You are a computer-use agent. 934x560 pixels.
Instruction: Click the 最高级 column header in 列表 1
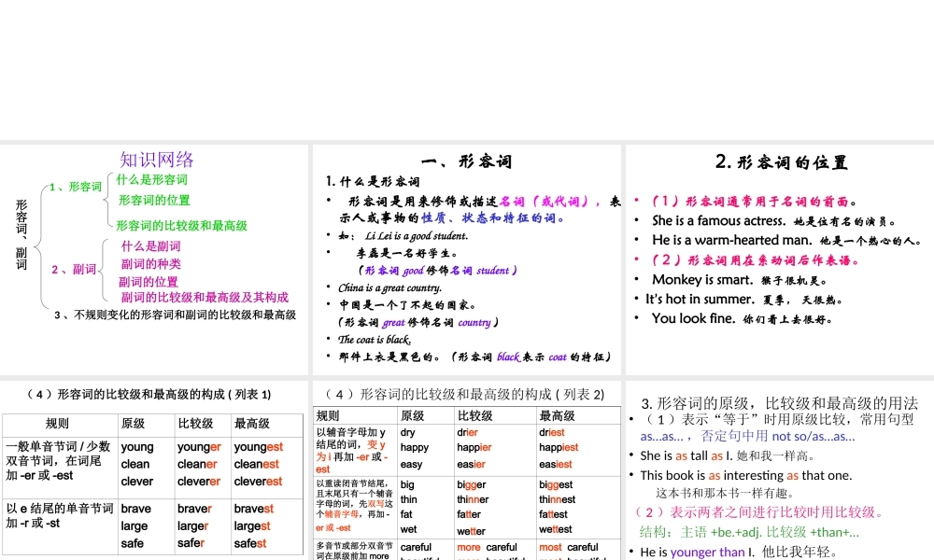pos(251,424)
